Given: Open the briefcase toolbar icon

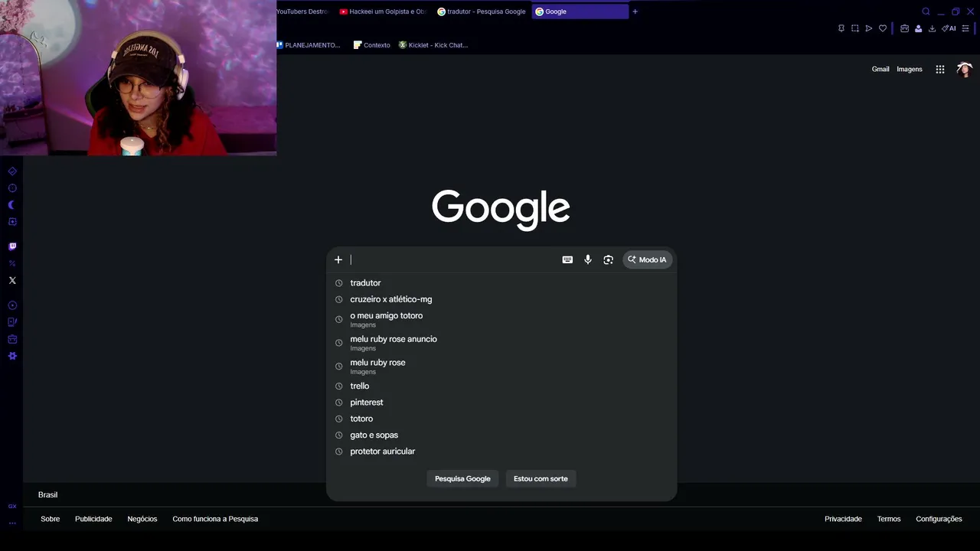Looking at the screenshot, I should pos(904,28).
